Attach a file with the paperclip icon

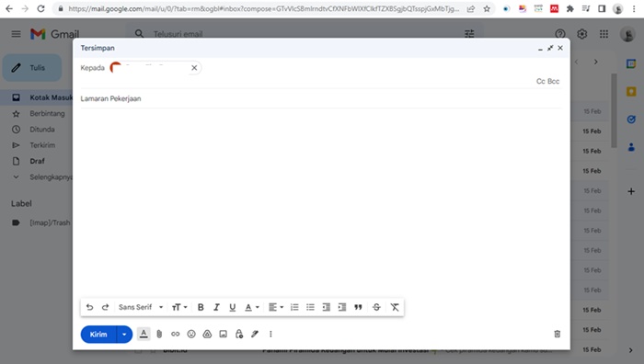coord(159,334)
